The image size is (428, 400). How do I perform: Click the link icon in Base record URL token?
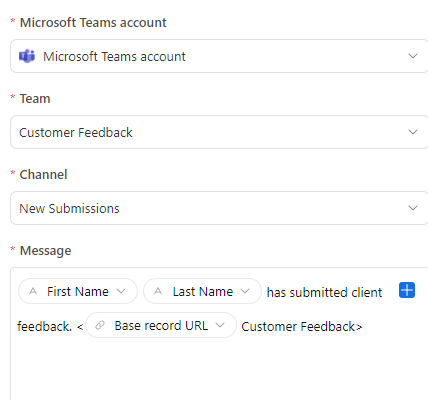pos(100,325)
